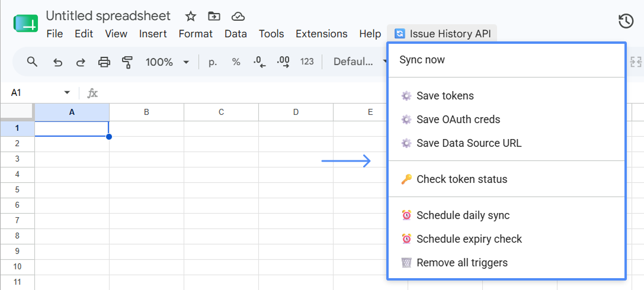Viewport: 644px width, 290px height.
Task: Open the File menu
Action: pos(55,34)
